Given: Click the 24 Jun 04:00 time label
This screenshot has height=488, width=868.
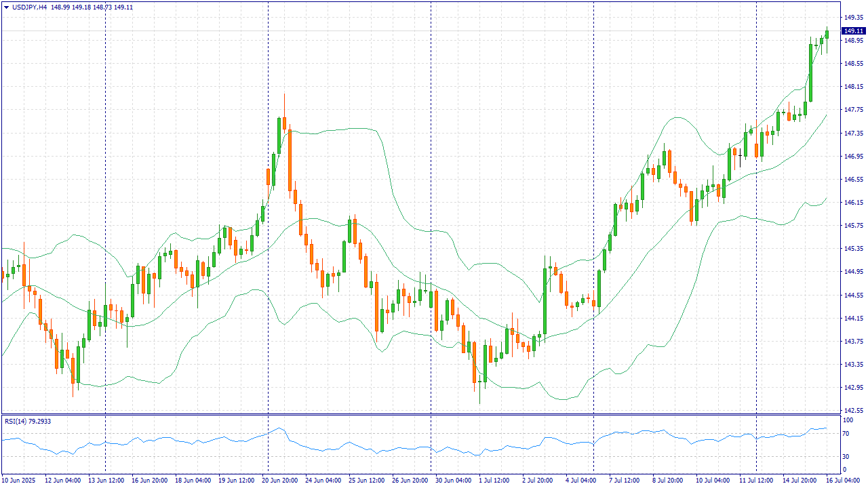Looking at the screenshot, I should coord(323,480).
